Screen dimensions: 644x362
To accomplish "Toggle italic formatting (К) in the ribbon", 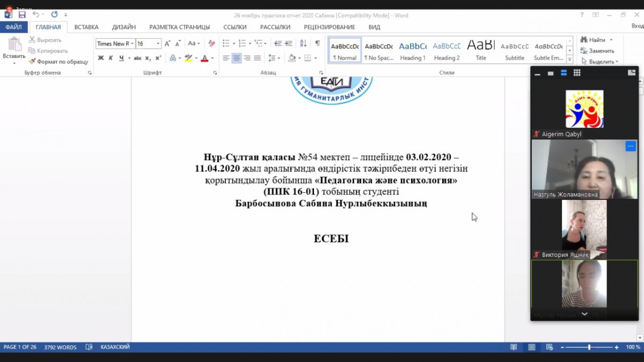I will tap(111, 58).
